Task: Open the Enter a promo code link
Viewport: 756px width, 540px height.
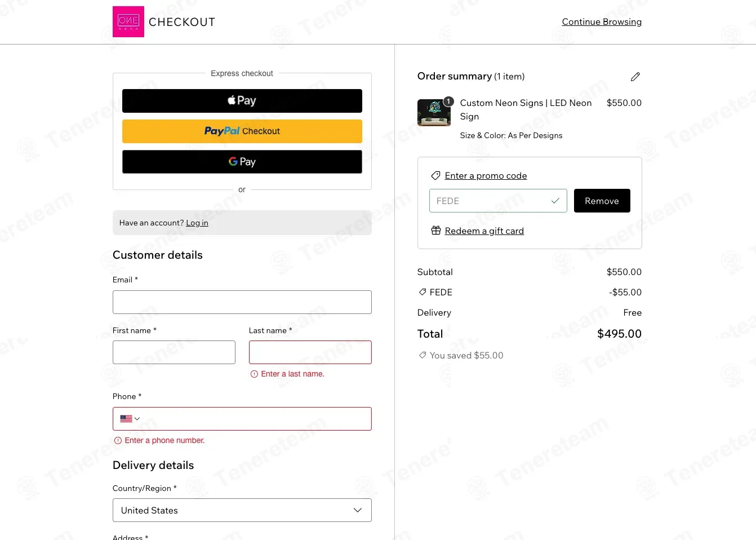Action: click(486, 176)
